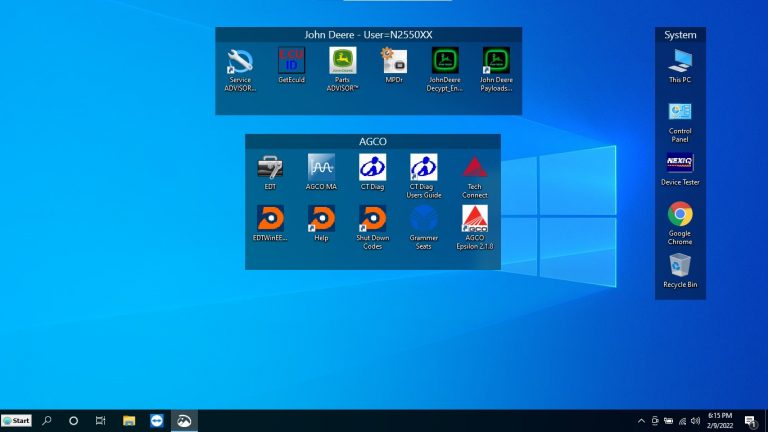
Task: Open the Shut Down Codes shortcut
Action: click(x=372, y=219)
